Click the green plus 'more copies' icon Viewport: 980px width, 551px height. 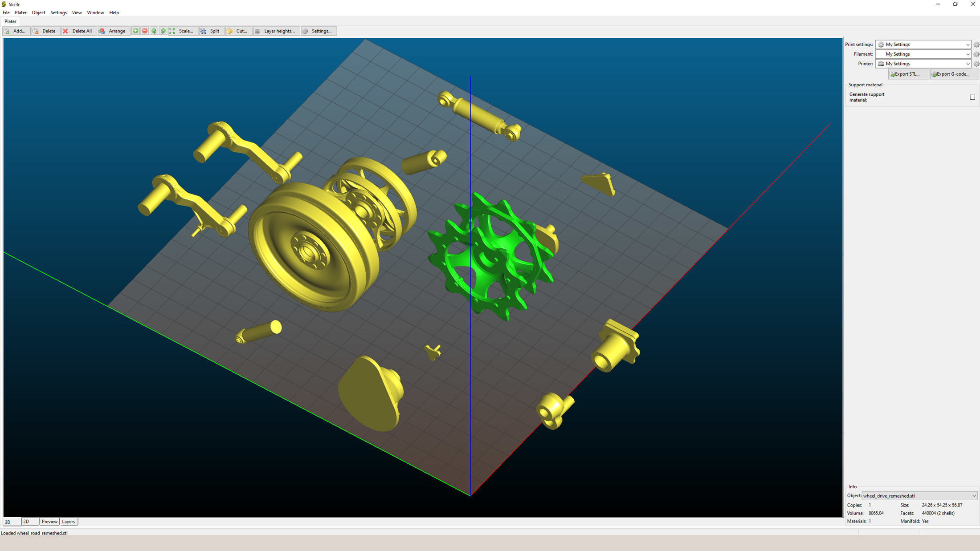135,31
